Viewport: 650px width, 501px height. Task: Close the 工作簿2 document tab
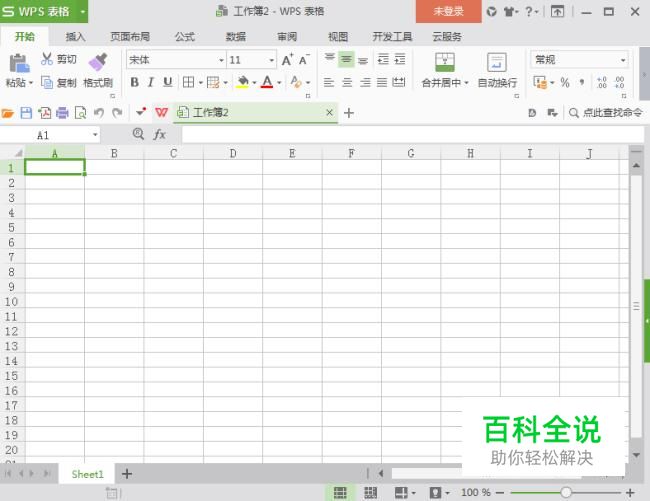(x=329, y=112)
